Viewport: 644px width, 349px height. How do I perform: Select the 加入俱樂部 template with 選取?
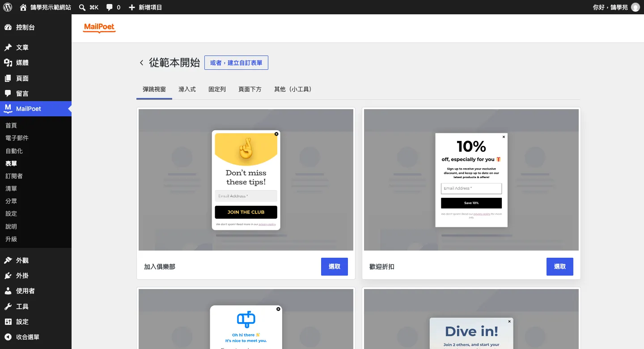(x=335, y=267)
